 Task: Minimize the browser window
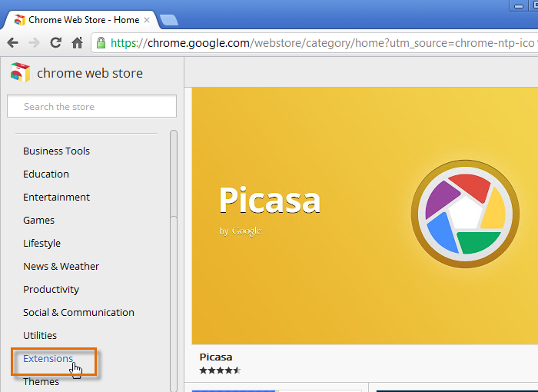tap(519, 6)
